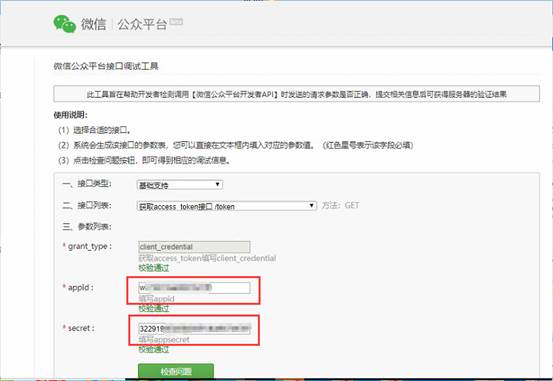Click instruction line (2) about 参数表
Viewport: 553px width, 381px height.
tap(236, 145)
